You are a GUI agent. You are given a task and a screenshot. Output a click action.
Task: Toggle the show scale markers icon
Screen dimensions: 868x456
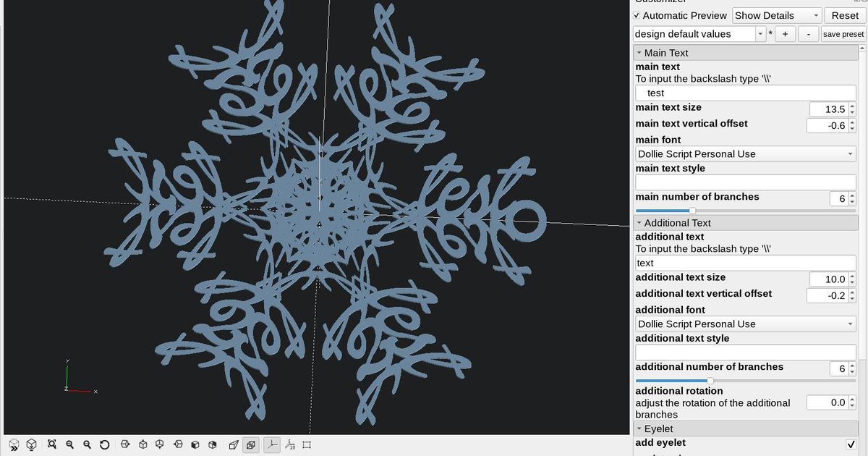(x=290, y=444)
